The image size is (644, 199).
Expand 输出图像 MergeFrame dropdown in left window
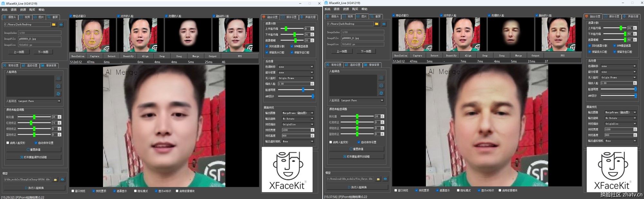pos(298,113)
